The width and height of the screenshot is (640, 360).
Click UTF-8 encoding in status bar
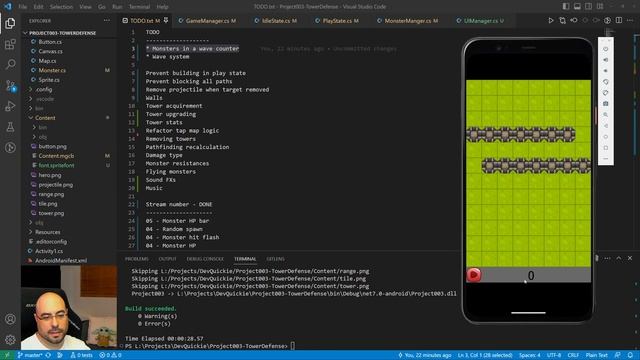(x=554, y=355)
